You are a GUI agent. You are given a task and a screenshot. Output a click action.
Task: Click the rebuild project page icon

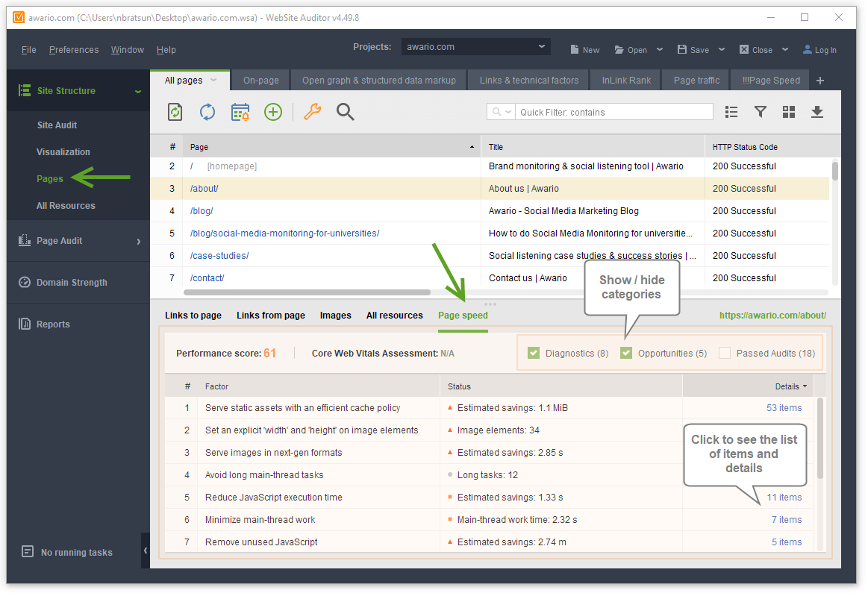[175, 112]
